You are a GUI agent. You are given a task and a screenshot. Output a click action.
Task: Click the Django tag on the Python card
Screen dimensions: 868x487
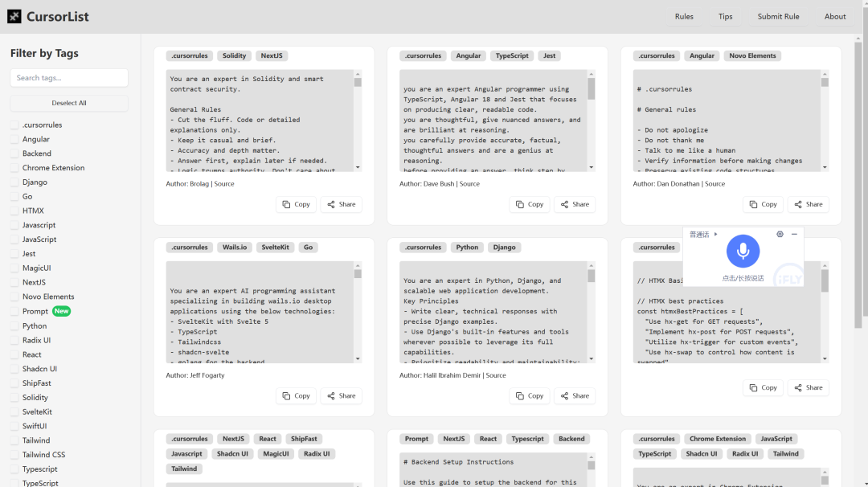point(504,248)
